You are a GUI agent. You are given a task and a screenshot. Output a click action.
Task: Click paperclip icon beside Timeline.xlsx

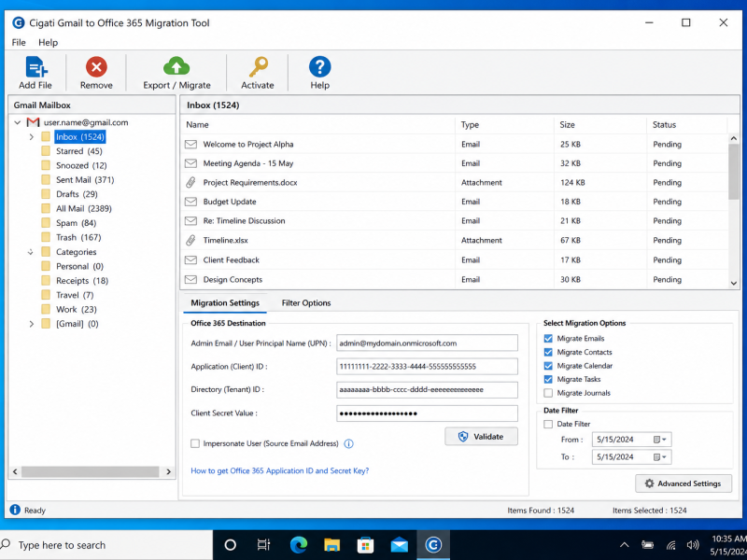click(x=190, y=240)
